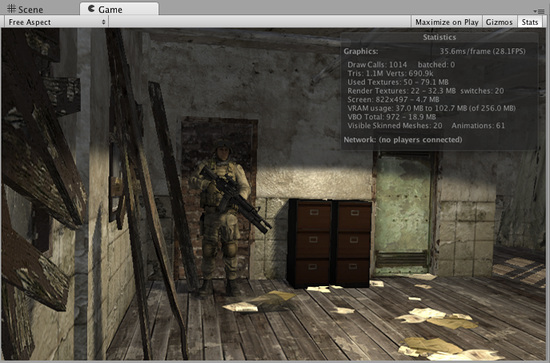Click the scattered papers near the soldier
The width and height of the screenshot is (550, 363).
click(x=260, y=302)
